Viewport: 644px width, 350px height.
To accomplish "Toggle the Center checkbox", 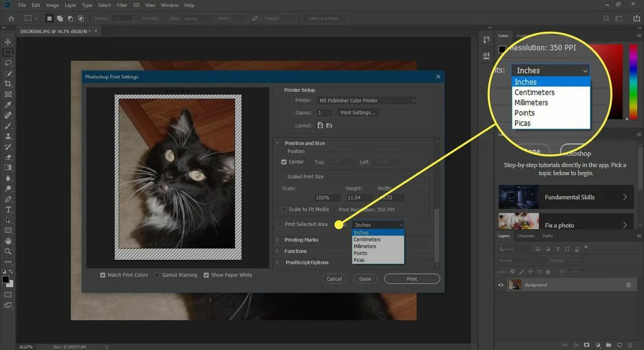I will coord(284,162).
